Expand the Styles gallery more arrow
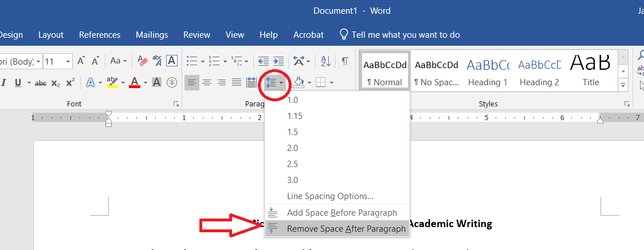 tap(623, 85)
